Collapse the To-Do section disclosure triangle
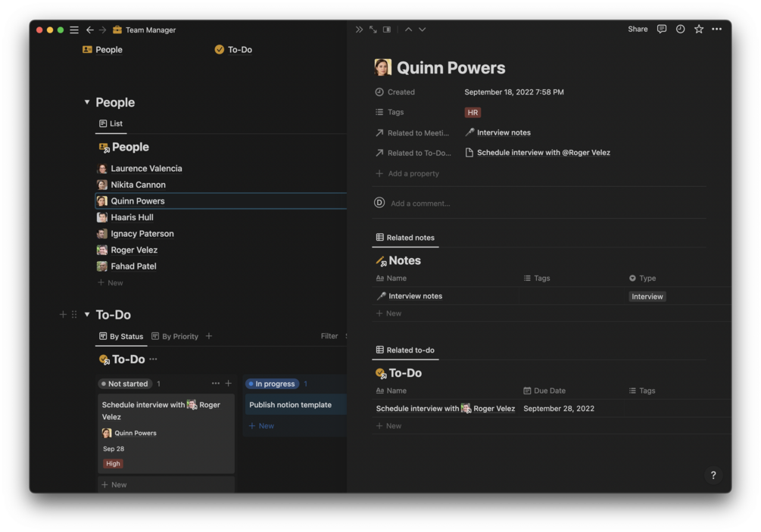761x532 pixels. (x=87, y=315)
